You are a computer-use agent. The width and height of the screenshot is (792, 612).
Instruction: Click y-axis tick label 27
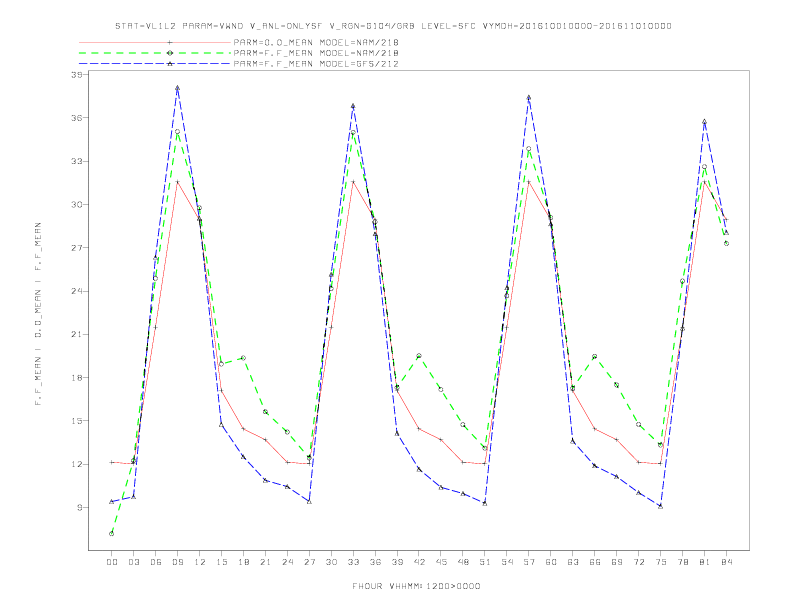click(x=77, y=248)
